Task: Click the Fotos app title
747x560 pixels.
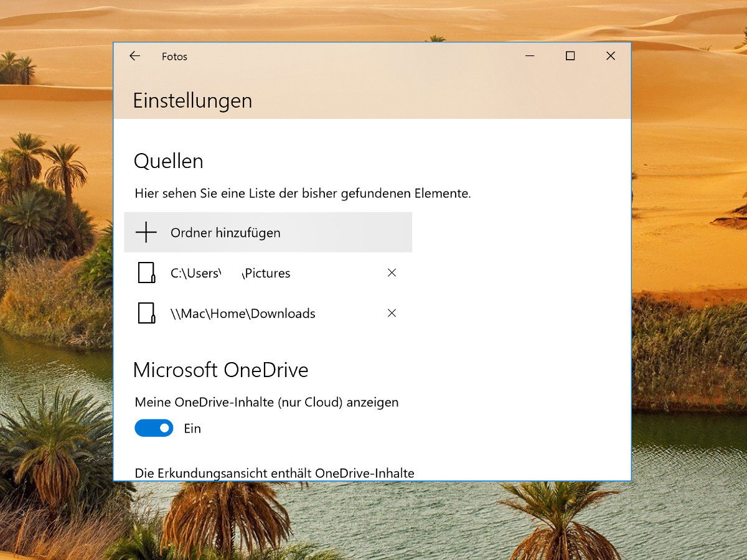Action: (x=174, y=57)
